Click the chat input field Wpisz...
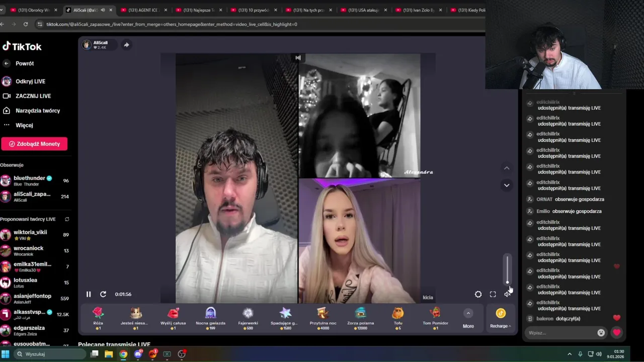This screenshot has height=362, width=644. pyautogui.click(x=559, y=333)
